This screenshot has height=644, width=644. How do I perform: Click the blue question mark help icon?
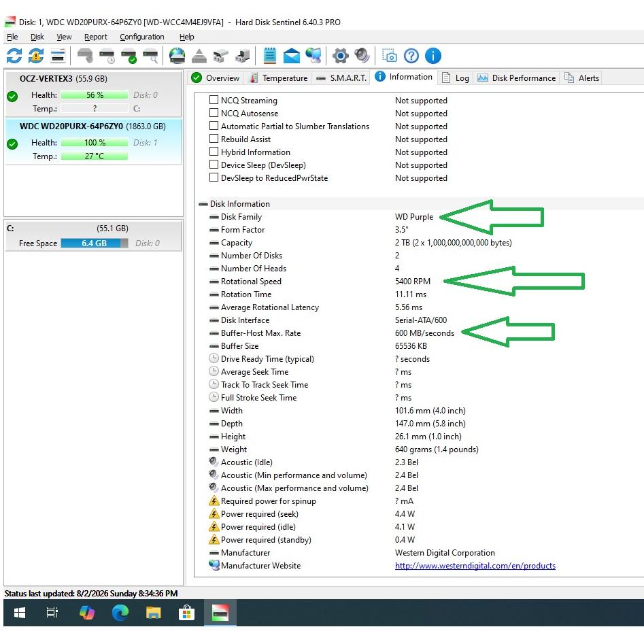pyautogui.click(x=411, y=56)
